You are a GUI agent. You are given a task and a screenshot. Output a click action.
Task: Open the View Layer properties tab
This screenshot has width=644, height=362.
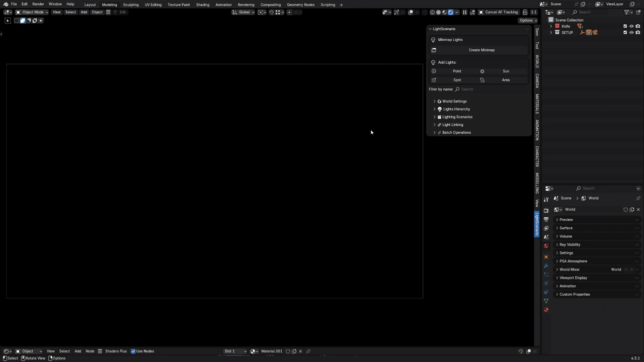[546, 228]
